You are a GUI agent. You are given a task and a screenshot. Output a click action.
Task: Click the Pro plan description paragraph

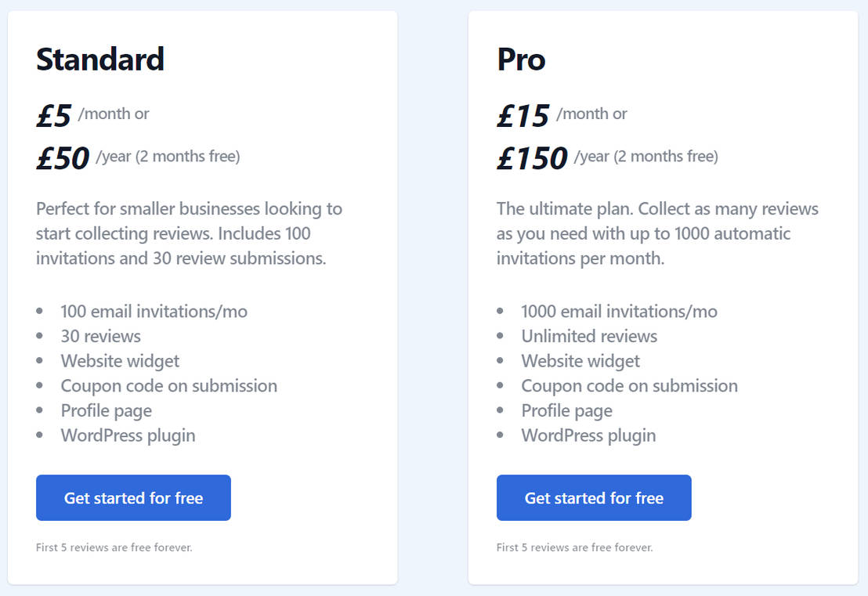pyautogui.click(x=657, y=233)
